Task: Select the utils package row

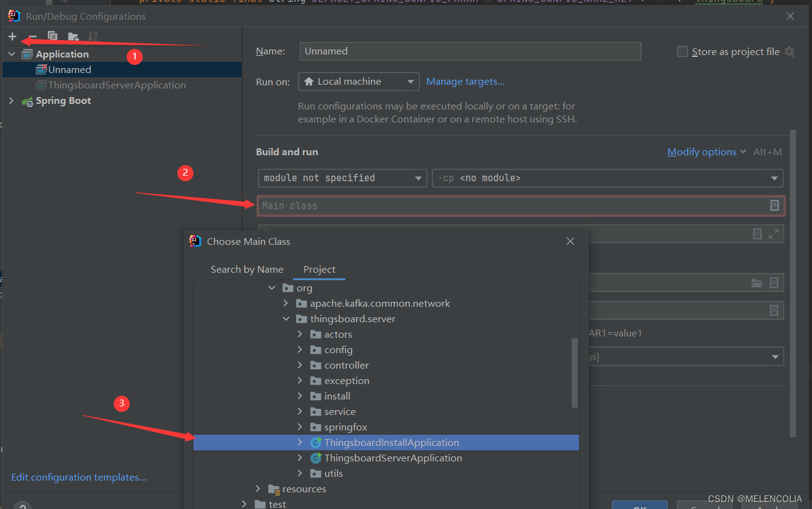Action: tap(386, 474)
